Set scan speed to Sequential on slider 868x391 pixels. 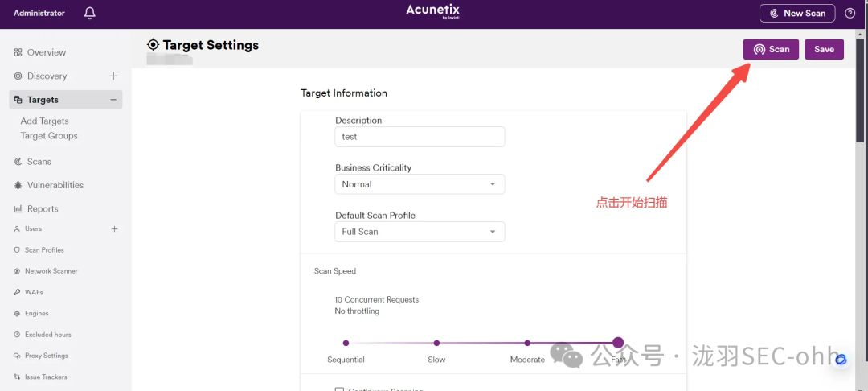[346, 343]
